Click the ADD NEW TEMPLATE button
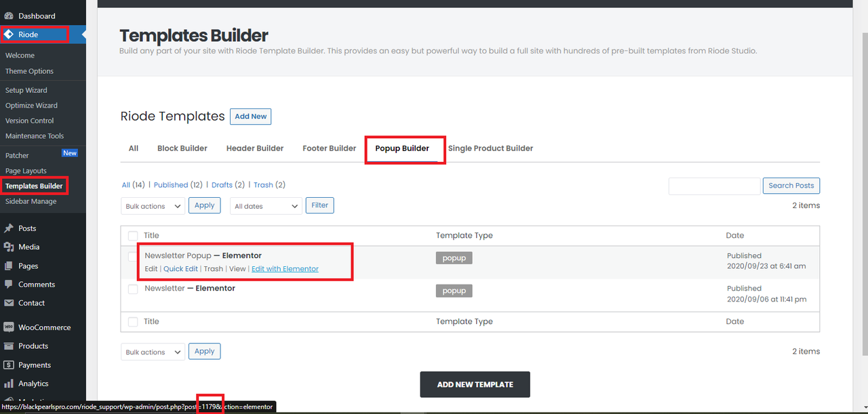The width and height of the screenshot is (868, 414). pyautogui.click(x=475, y=384)
